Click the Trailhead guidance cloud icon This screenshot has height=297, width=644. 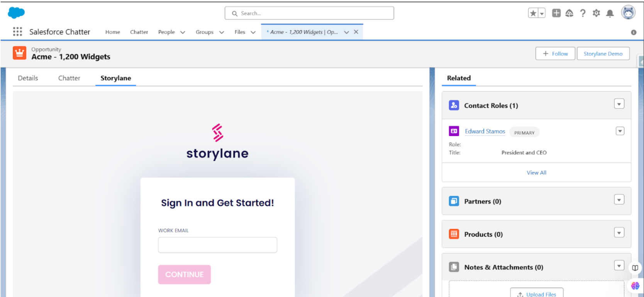click(569, 13)
